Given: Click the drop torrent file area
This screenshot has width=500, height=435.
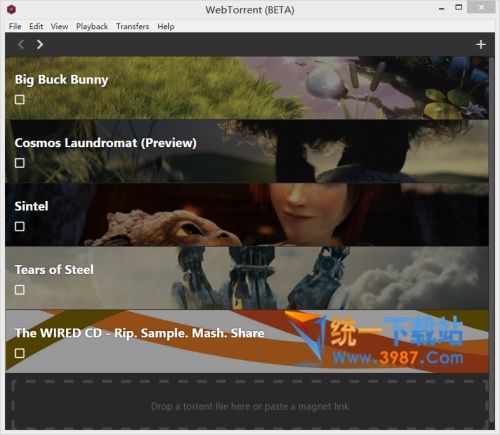Looking at the screenshot, I should pyautogui.click(x=250, y=405).
